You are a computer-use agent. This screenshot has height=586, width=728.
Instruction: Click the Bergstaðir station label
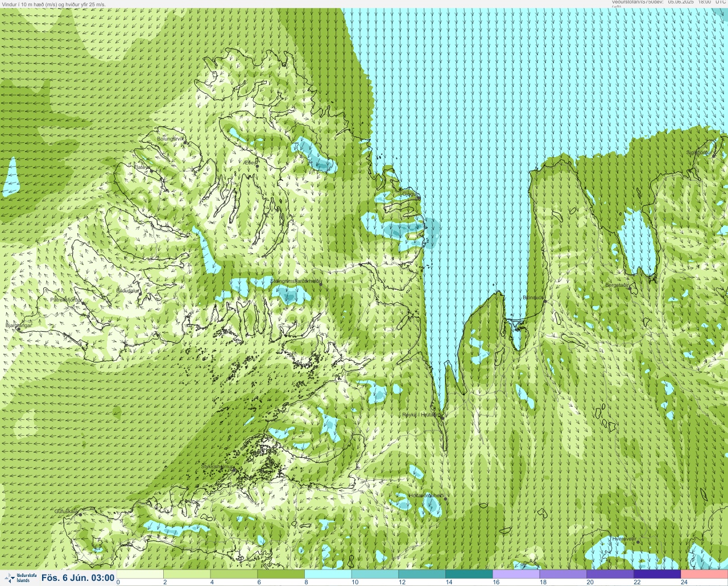coord(618,285)
